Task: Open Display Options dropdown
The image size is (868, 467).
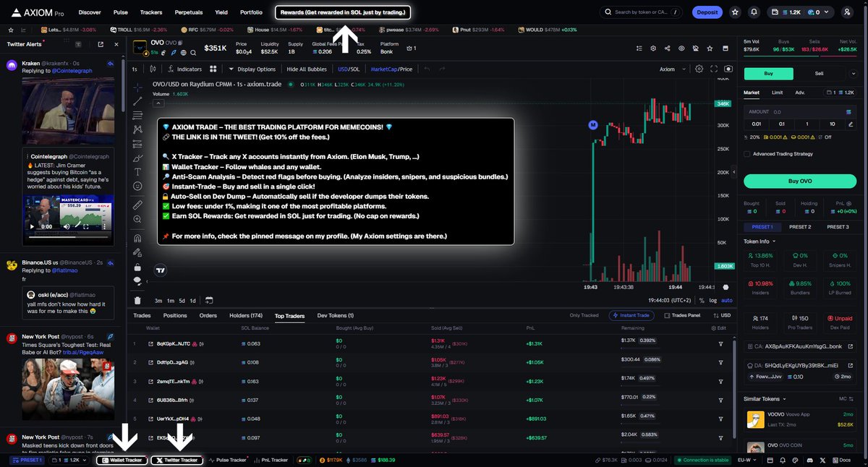Action: pyautogui.click(x=252, y=69)
